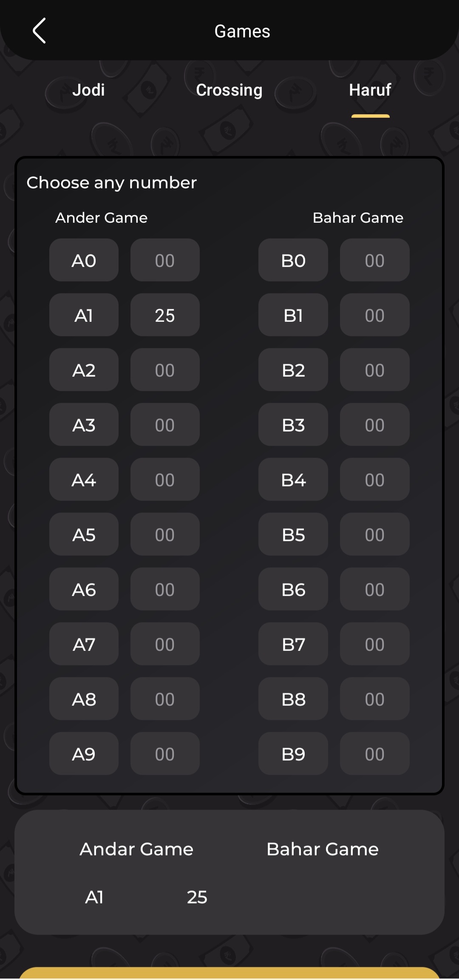Tap the B3 number button
This screenshot has width=459, height=980.
[x=293, y=425]
